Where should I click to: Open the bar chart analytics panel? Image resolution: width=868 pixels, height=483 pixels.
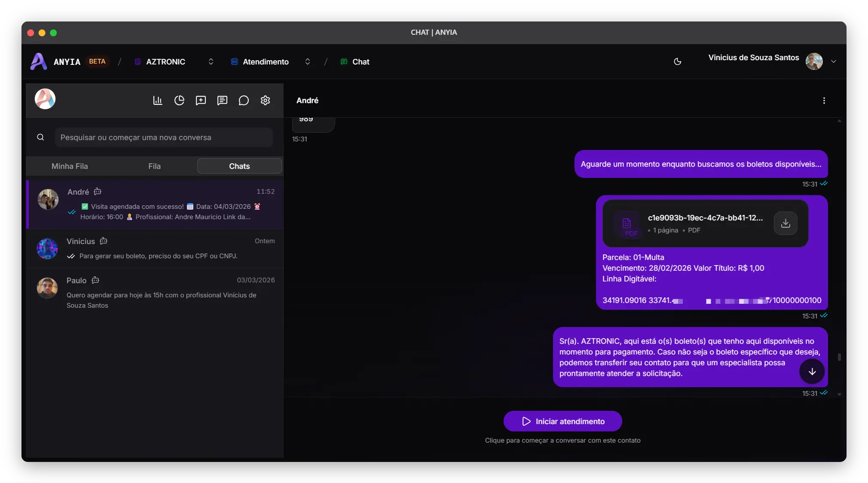pyautogui.click(x=157, y=100)
